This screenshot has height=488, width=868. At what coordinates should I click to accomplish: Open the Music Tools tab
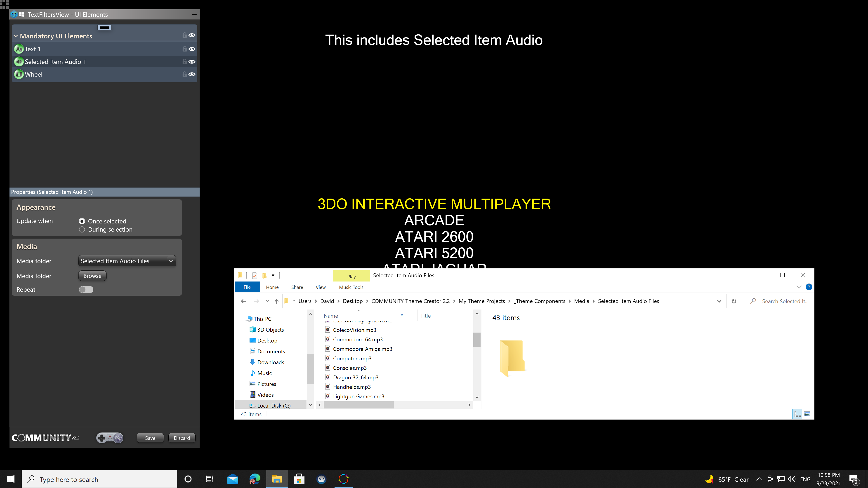[x=351, y=287]
